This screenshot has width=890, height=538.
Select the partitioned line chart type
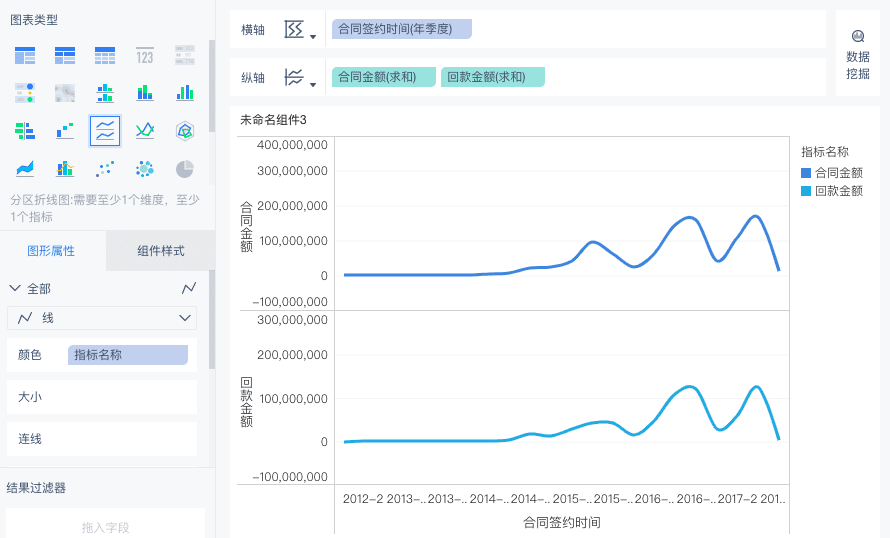point(105,130)
